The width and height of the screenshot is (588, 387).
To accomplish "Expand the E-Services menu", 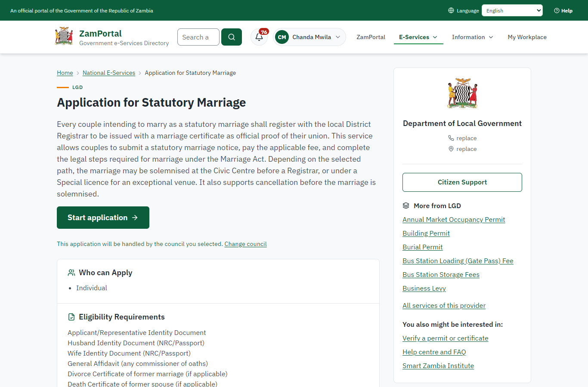I will coord(418,37).
